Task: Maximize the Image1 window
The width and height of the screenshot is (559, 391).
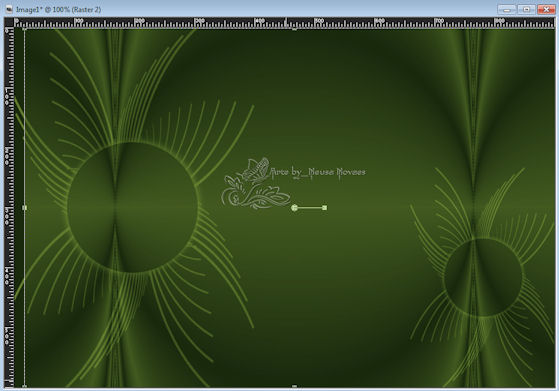Action: (x=526, y=9)
